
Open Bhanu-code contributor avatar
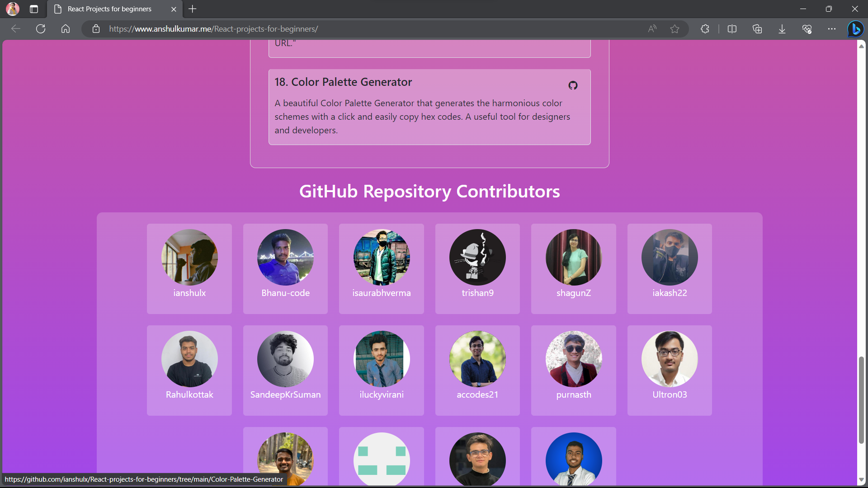[x=285, y=257]
